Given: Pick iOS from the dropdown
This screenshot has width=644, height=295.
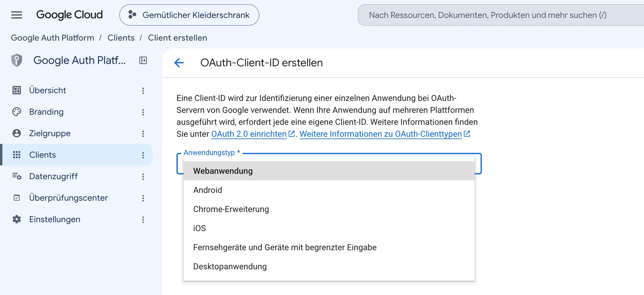Looking at the screenshot, I should 329,228.
